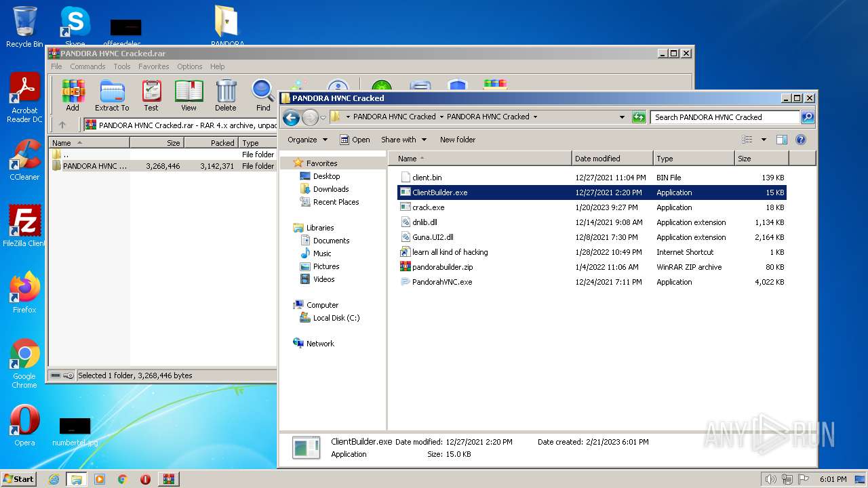Open the Change your view icon

tap(747, 140)
